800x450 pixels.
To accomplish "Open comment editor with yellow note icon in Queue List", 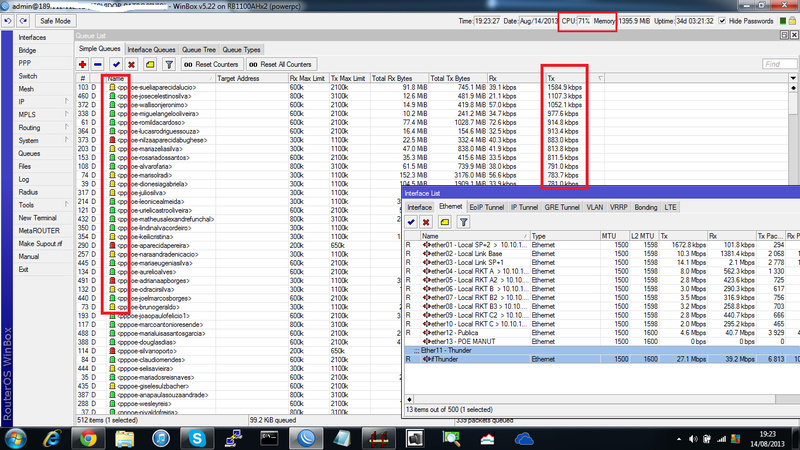I will [150, 64].
